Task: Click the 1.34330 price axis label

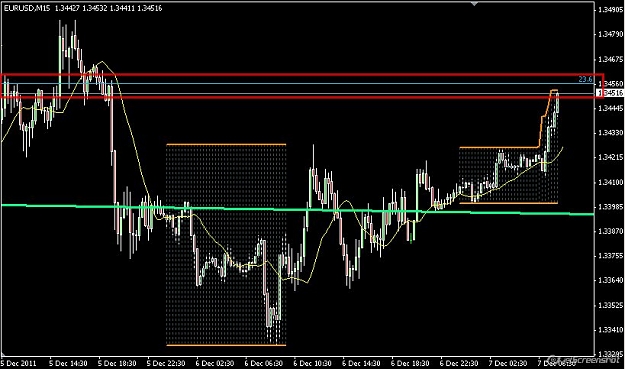Action: (611, 133)
